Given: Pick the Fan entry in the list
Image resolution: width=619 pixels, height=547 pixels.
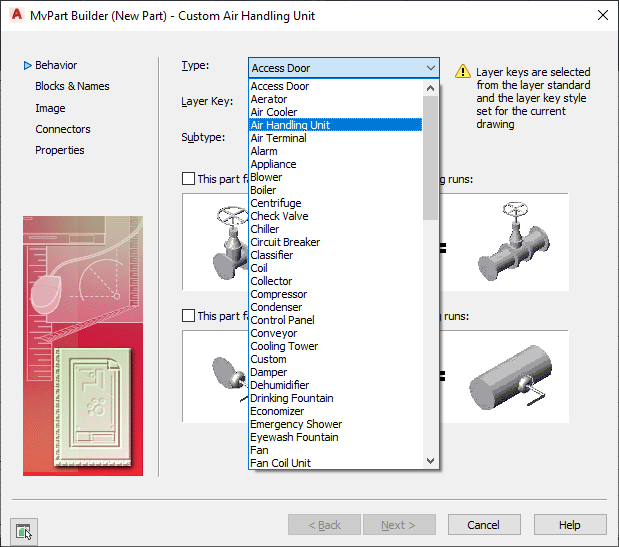Looking at the screenshot, I should coord(336,450).
